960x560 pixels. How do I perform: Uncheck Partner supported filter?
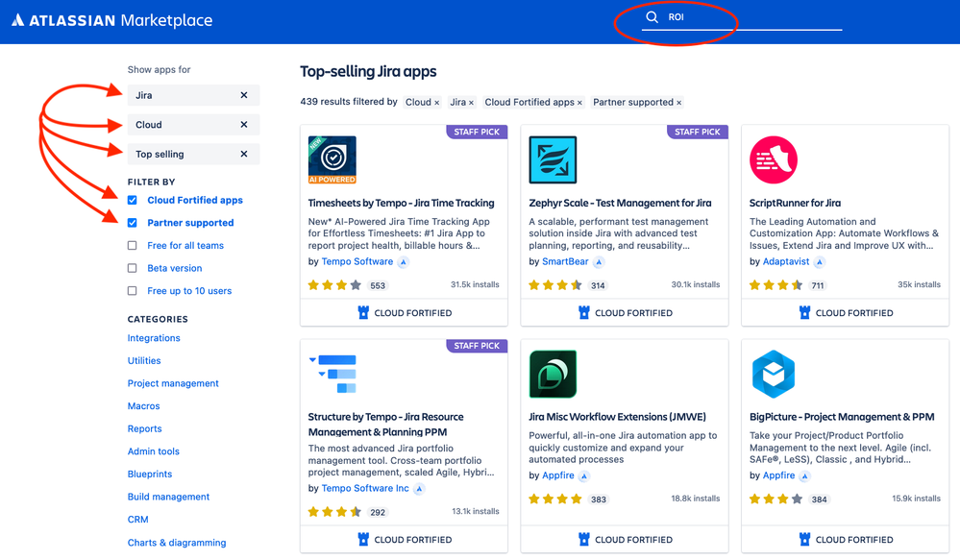132,223
